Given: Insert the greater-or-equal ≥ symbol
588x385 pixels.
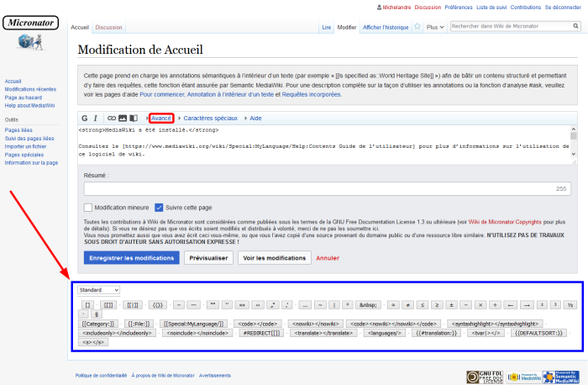Looking at the screenshot, I should [x=437, y=305].
